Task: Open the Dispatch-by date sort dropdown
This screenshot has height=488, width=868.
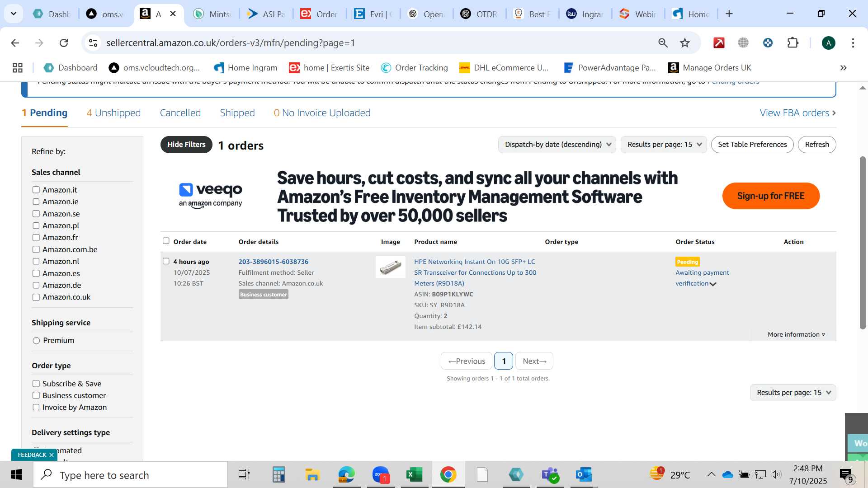Action: pos(557,145)
